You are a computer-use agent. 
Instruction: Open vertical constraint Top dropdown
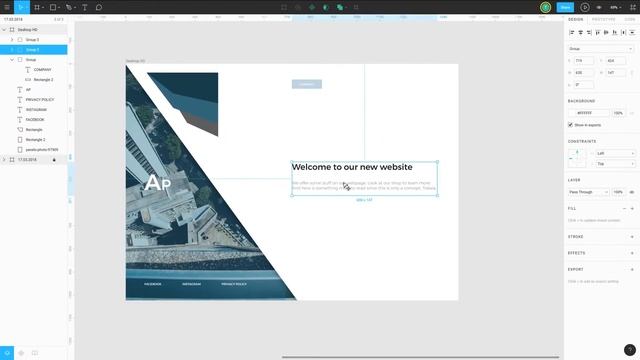pyautogui.click(x=616, y=164)
